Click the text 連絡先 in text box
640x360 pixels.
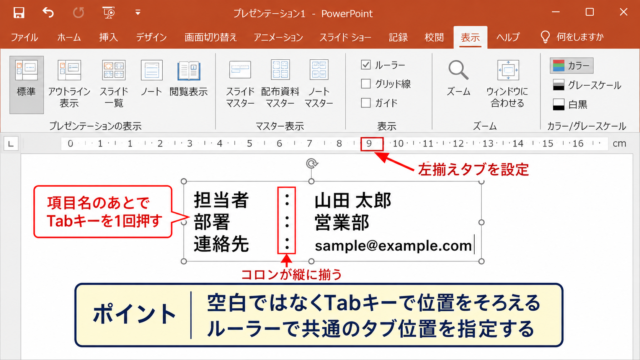click(x=221, y=244)
